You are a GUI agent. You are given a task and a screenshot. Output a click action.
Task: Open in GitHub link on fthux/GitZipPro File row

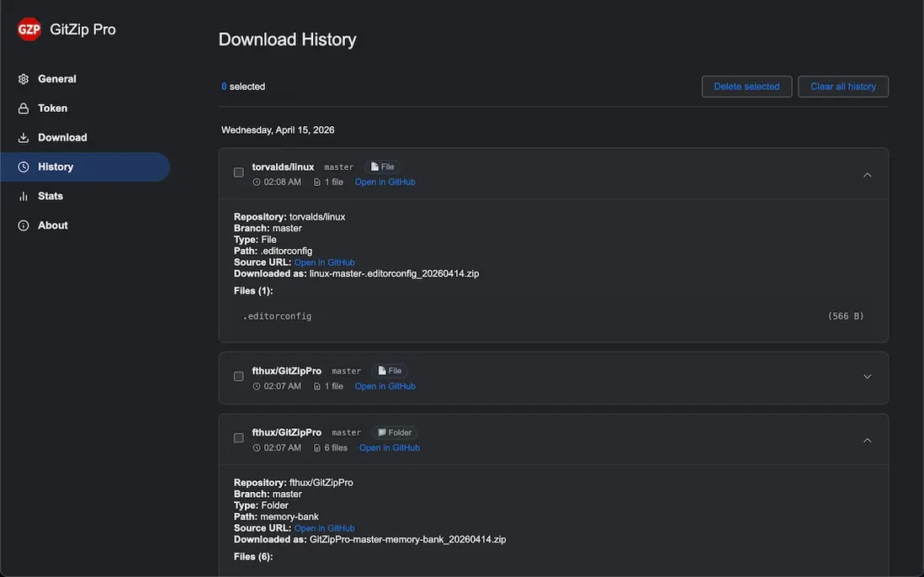pos(385,386)
